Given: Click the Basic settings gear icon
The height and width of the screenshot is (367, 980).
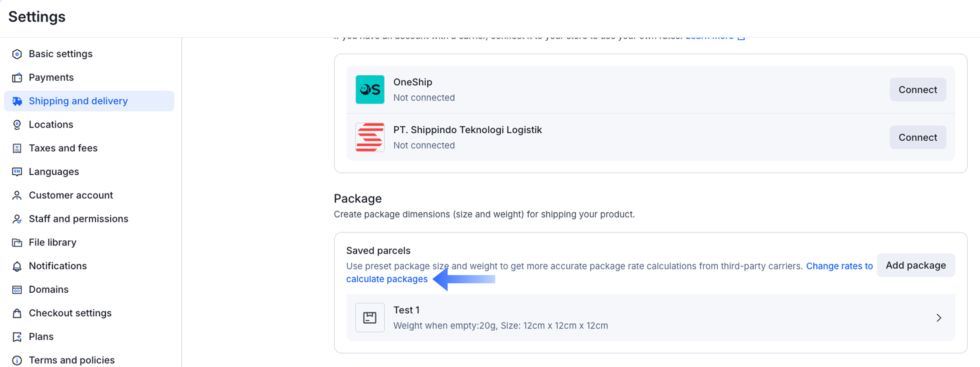Looking at the screenshot, I should click(17, 54).
